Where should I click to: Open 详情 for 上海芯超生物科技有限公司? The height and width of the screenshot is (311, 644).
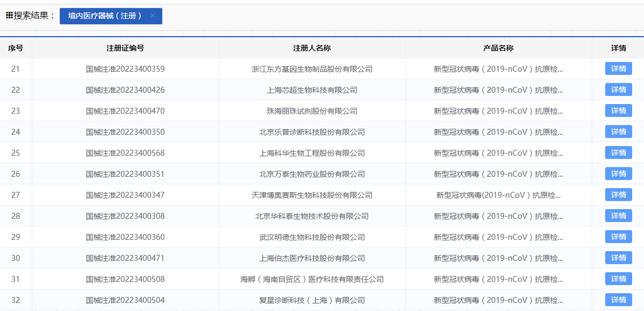pos(618,89)
